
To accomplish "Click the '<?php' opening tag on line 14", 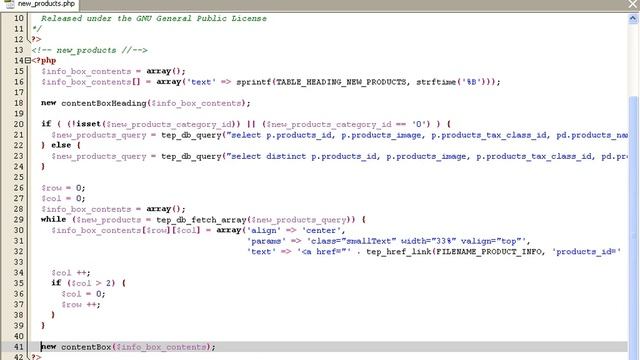I will pyautogui.click(x=44, y=60).
